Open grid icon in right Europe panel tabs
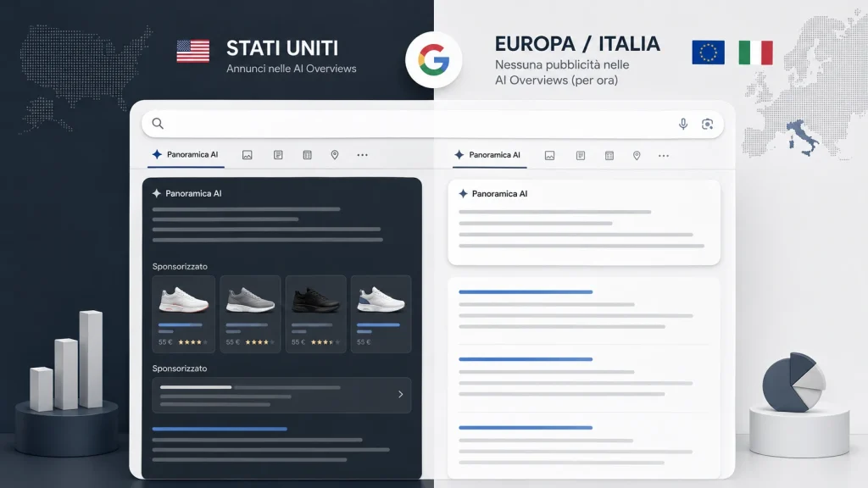This screenshot has height=488, width=868. (609, 156)
